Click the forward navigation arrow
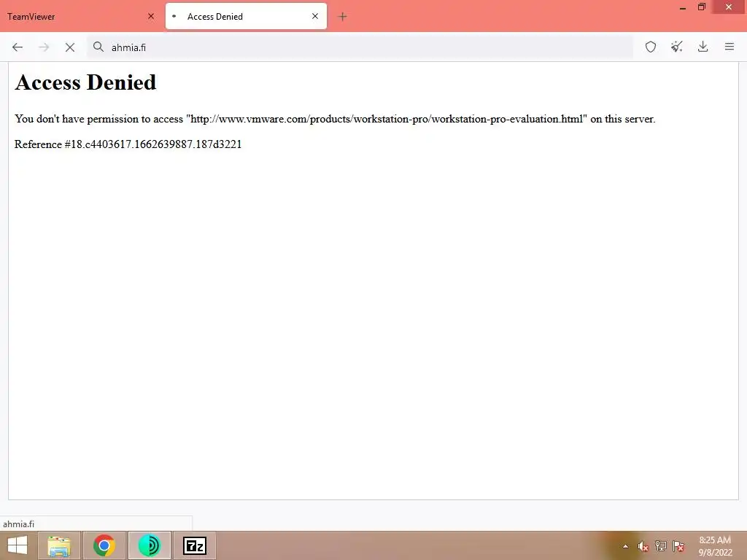 [x=44, y=47]
